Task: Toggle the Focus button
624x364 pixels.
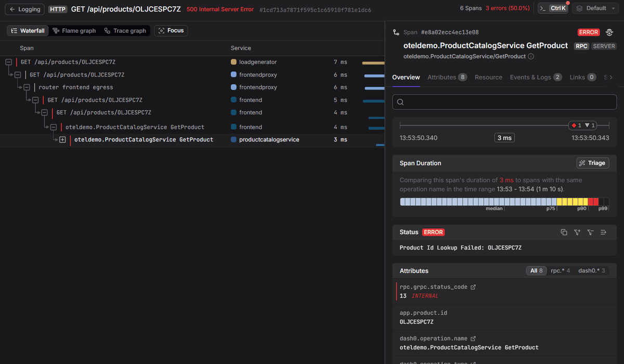Action: click(171, 31)
